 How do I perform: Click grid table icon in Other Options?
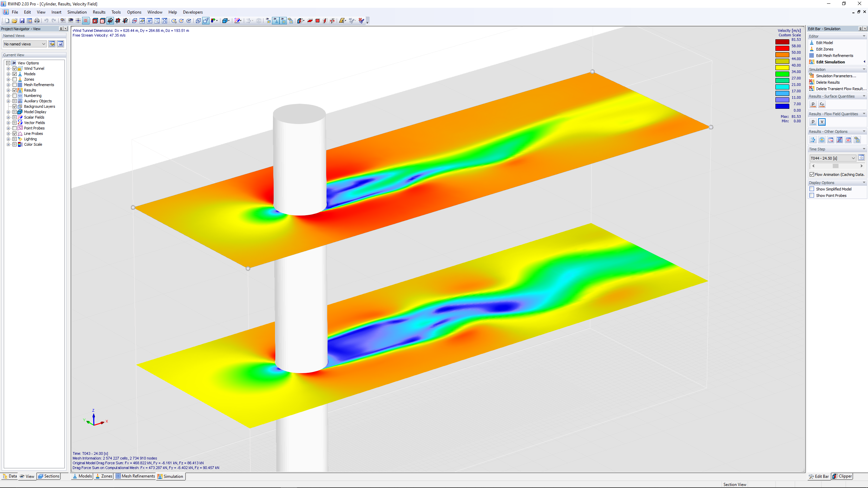pos(839,140)
